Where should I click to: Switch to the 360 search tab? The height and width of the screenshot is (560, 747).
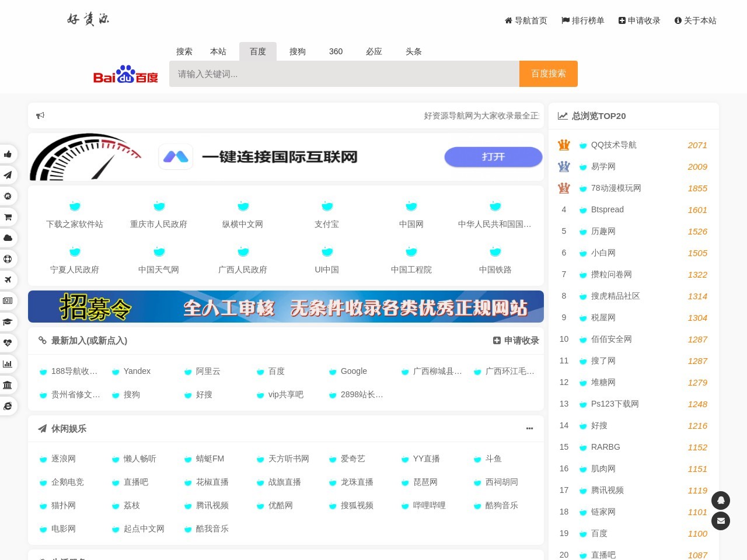336,51
